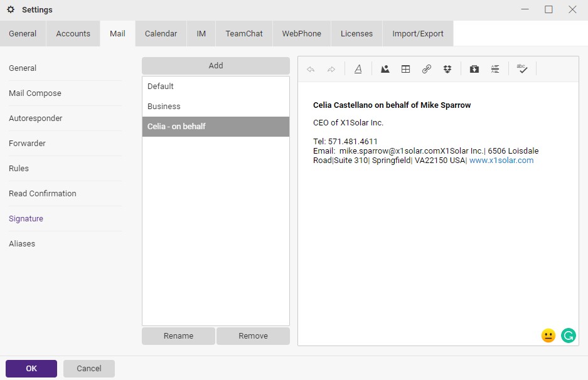Insert a hyperlink using the chain icon
The width and height of the screenshot is (588, 380).
pyautogui.click(x=427, y=70)
